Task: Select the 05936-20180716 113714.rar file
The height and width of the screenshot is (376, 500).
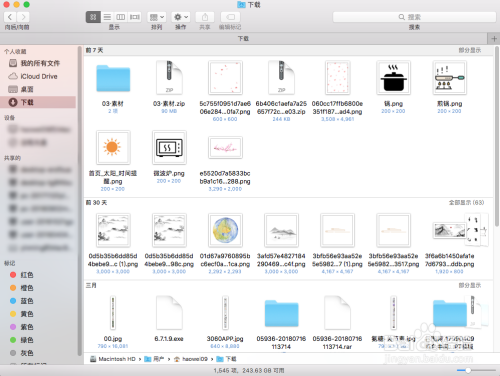Action: pyautogui.click(x=337, y=313)
